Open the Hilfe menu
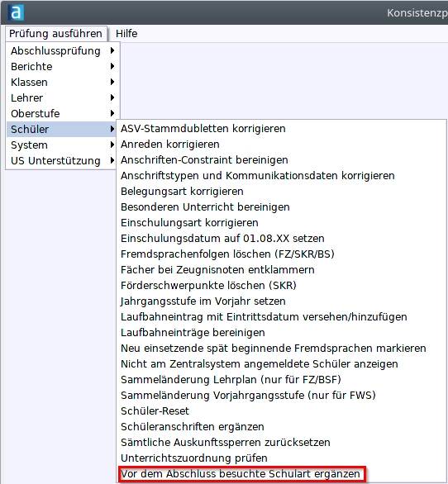 [126, 33]
